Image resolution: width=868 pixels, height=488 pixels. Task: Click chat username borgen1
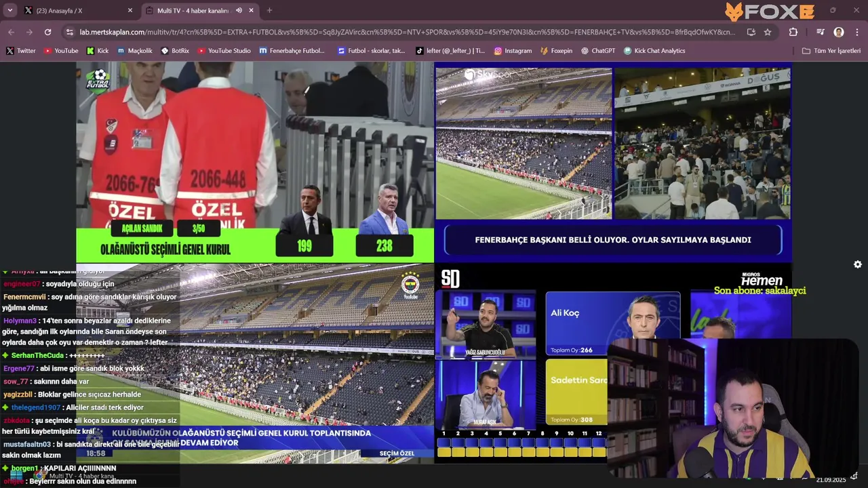click(x=24, y=468)
